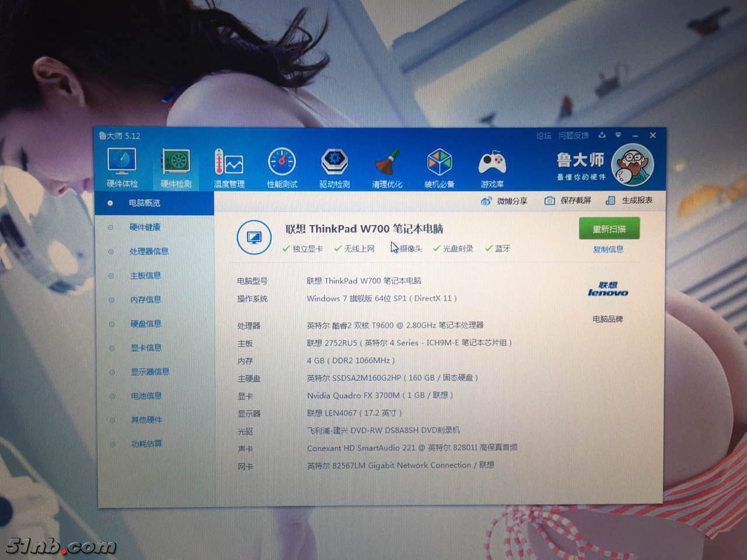Open 驱动检测 driver detection
The image size is (747, 560).
click(334, 166)
